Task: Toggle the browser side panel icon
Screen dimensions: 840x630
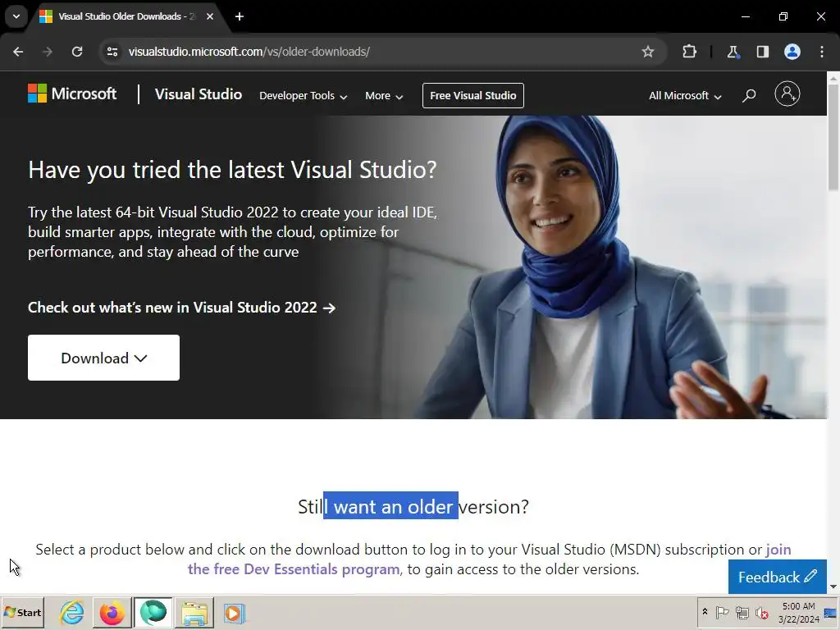Action: click(762, 52)
